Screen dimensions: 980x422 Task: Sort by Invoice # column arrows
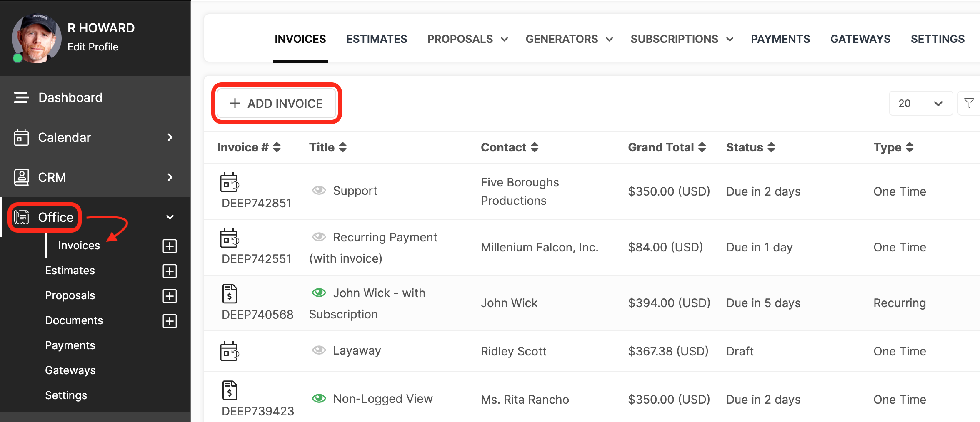277,147
